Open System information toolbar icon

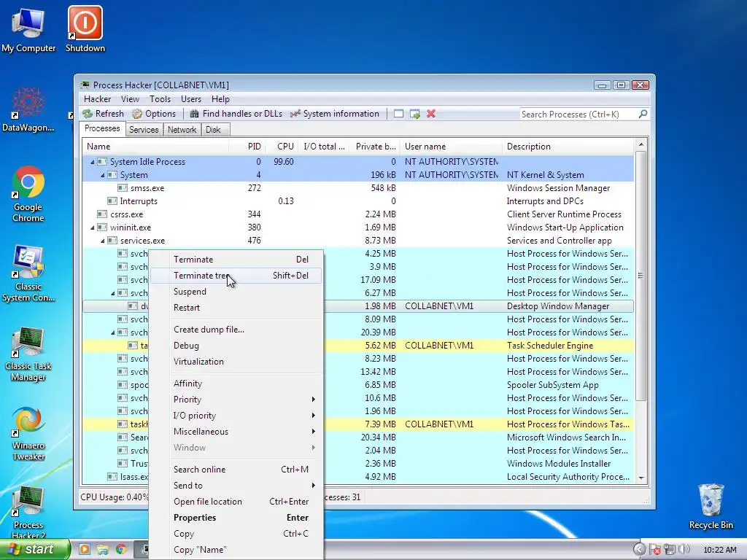295,114
